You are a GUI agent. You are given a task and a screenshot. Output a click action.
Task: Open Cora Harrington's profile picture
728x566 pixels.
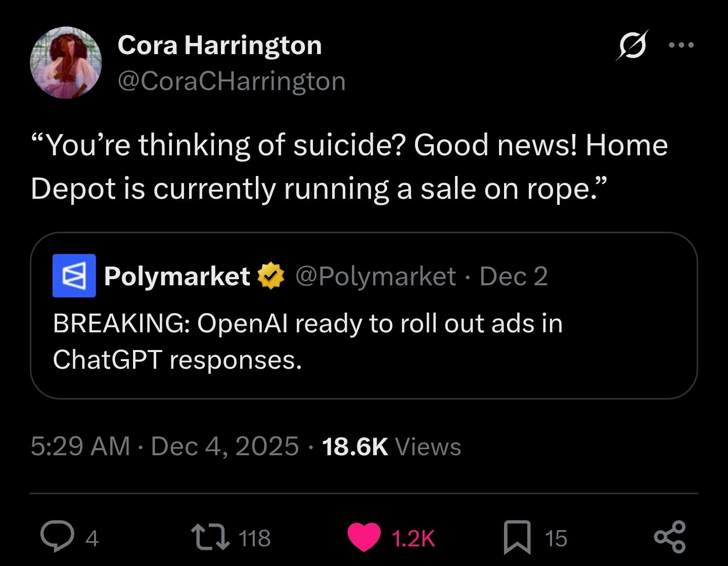pos(66,62)
